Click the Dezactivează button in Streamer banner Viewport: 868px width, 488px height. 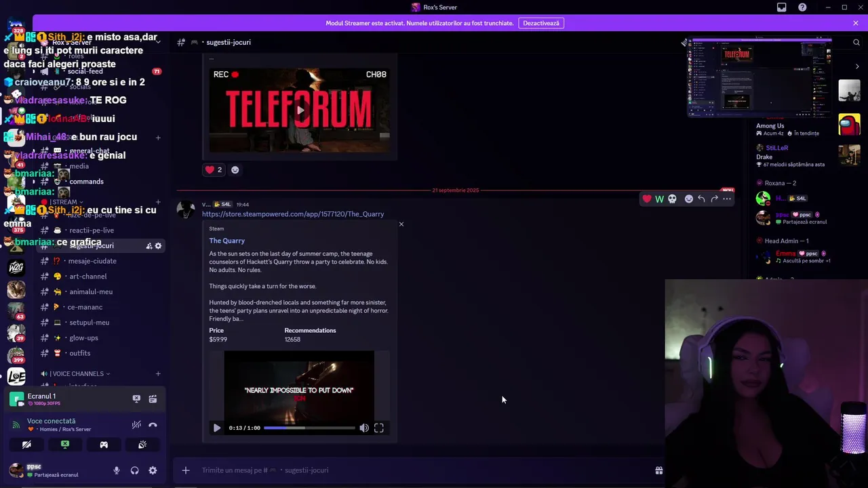(x=541, y=23)
